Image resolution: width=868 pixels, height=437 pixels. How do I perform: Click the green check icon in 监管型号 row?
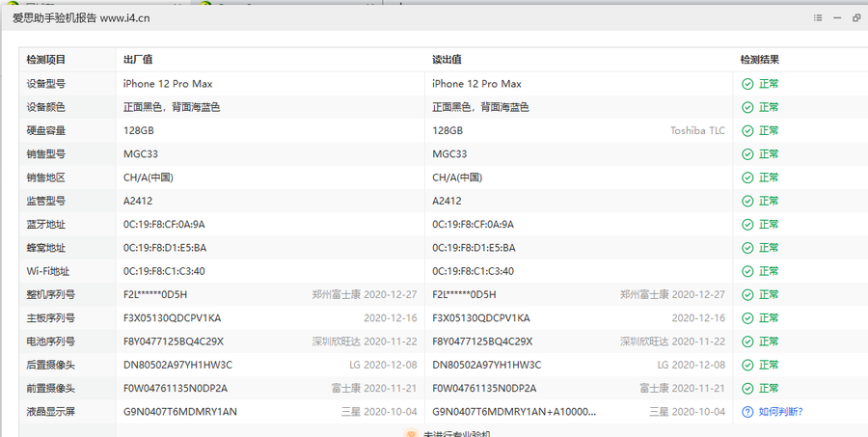coord(747,201)
